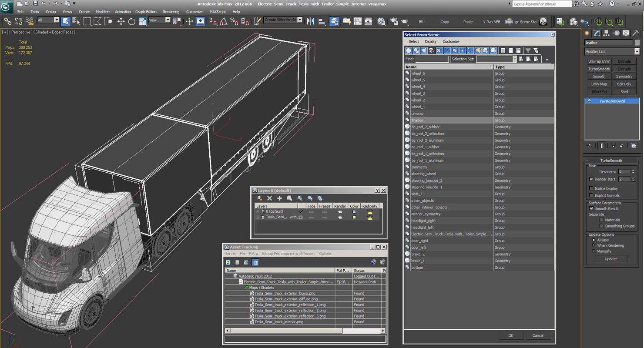Switch to the Create command panel tab
This screenshot has height=348, width=644.
[x=587, y=33]
